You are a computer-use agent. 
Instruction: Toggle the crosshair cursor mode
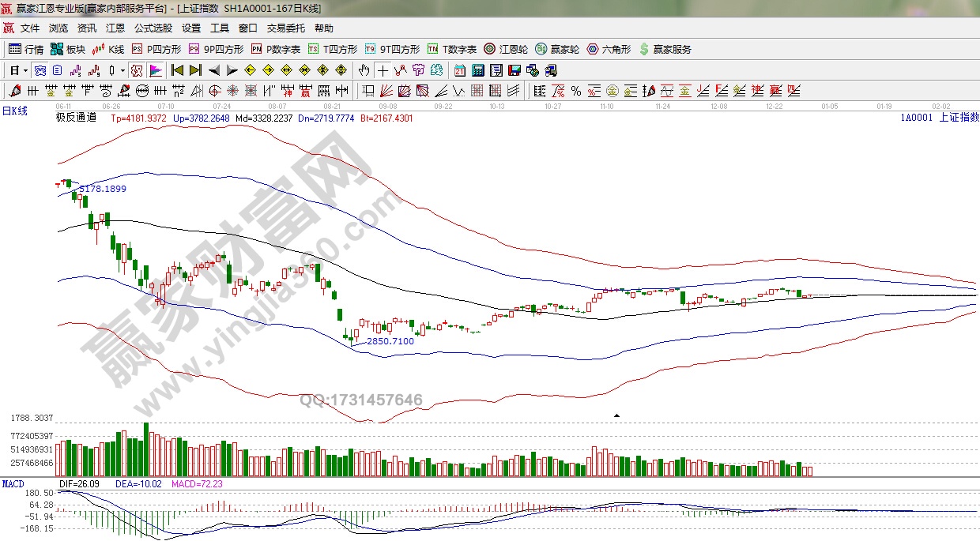383,70
